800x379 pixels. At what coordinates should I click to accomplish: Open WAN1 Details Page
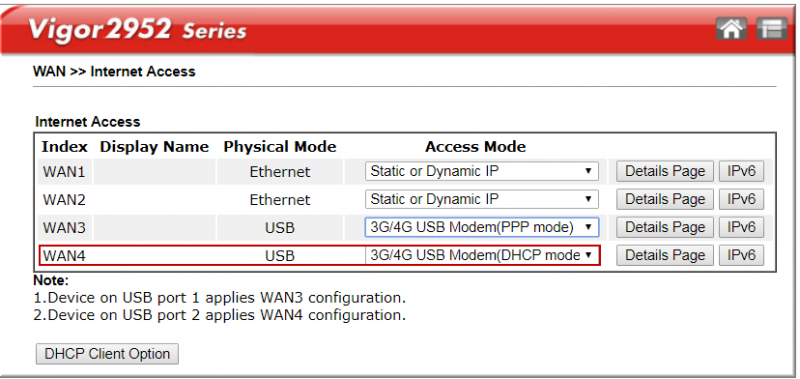(x=665, y=171)
